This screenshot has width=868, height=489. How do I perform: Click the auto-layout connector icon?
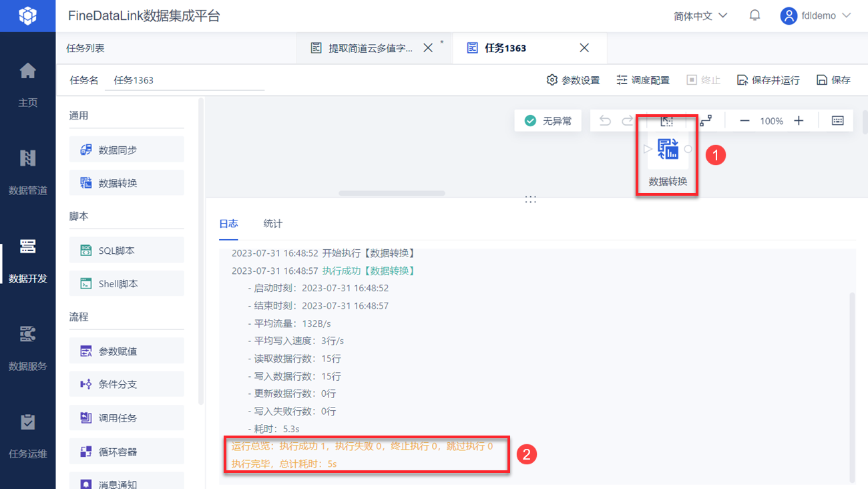pyautogui.click(x=706, y=121)
